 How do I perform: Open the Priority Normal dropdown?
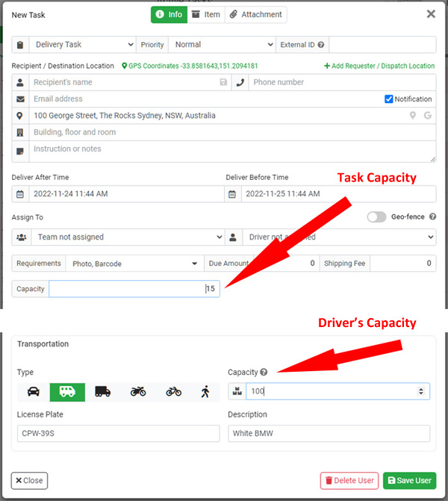[222, 44]
